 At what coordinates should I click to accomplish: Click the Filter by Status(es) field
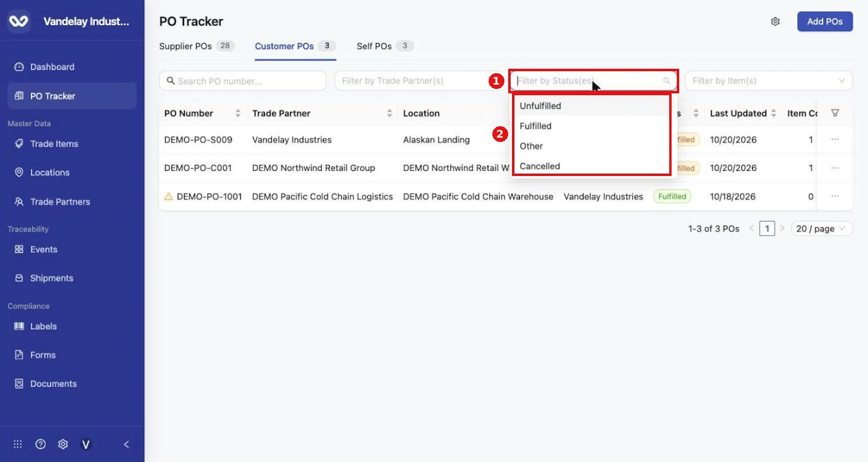coord(593,81)
